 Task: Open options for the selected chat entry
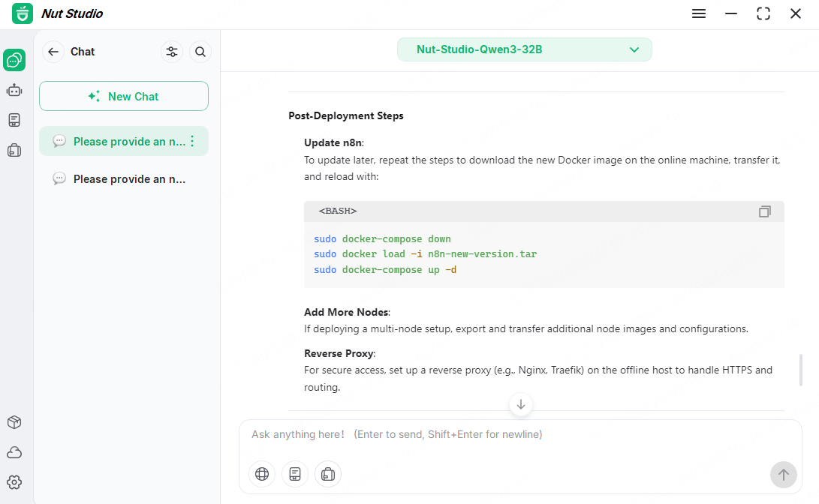point(192,142)
